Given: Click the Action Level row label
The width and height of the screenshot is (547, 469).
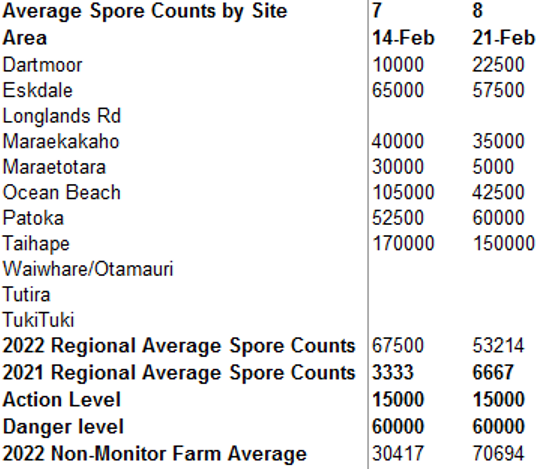Looking at the screenshot, I should tap(62, 400).
